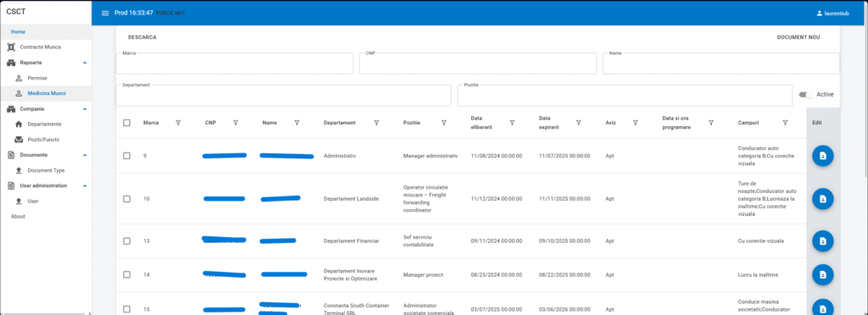Open edit document for Marca 9 row
The height and width of the screenshot is (315, 868).
click(822, 156)
